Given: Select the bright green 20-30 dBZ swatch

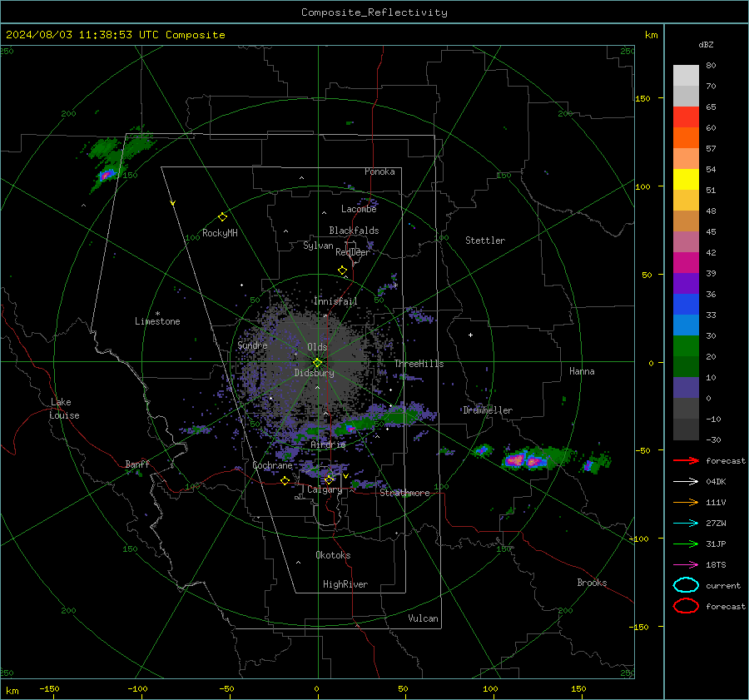Looking at the screenshot, I should coord(686,345).
